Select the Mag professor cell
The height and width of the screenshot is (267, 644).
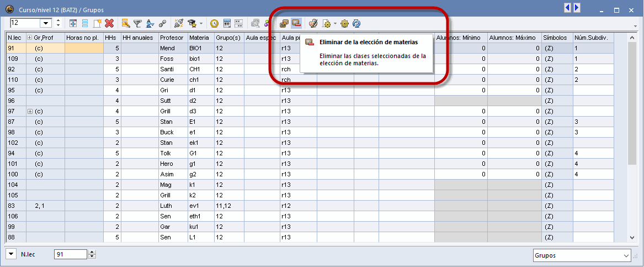tap(173, 185)
